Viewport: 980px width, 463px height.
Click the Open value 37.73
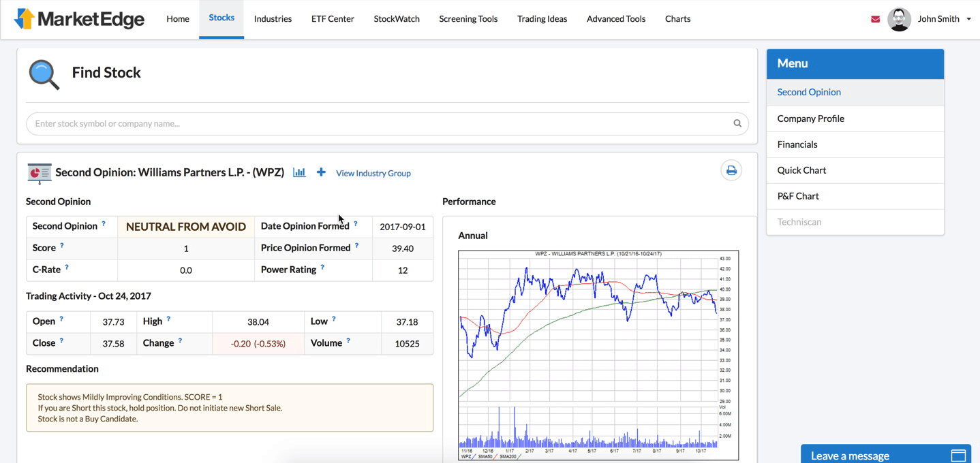(x=113, y=322)
